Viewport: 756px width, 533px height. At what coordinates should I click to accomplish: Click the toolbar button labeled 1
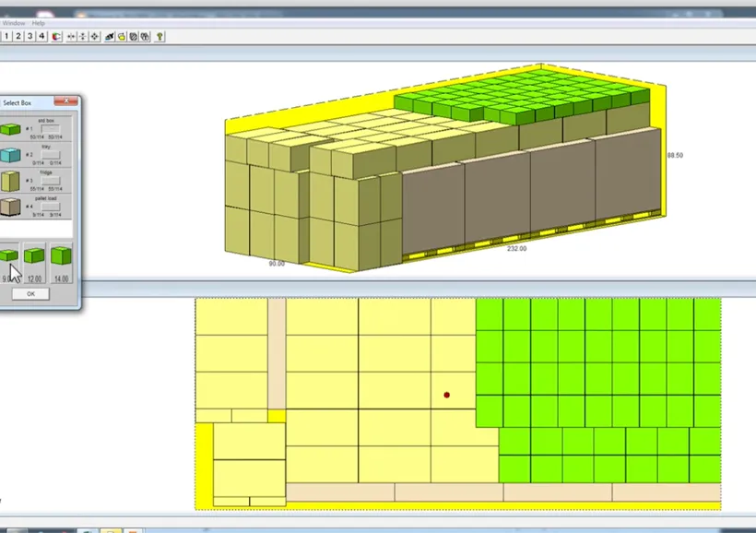[x=6, y=36]
